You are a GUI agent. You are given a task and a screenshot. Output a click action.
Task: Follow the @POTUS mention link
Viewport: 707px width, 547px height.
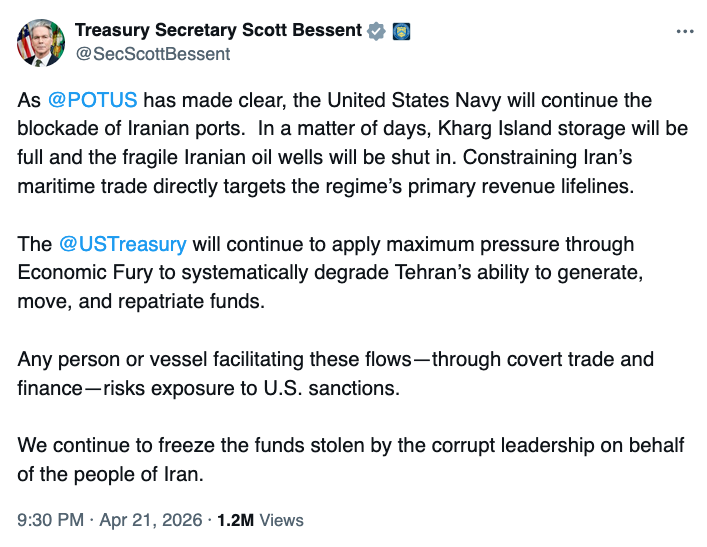(91, 102)
